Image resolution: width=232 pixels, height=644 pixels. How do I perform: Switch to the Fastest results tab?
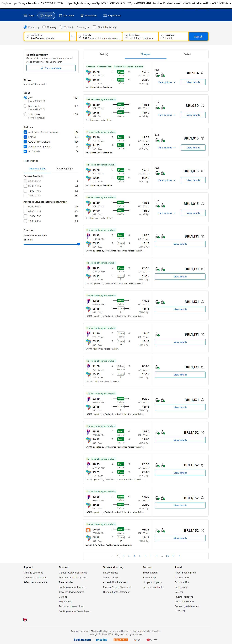point(187,54)
